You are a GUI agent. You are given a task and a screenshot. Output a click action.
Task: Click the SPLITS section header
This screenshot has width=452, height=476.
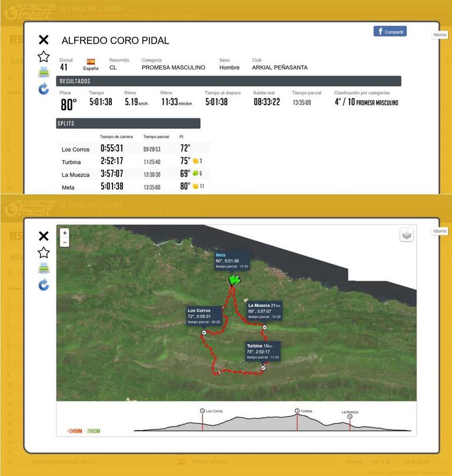point(128,123)
